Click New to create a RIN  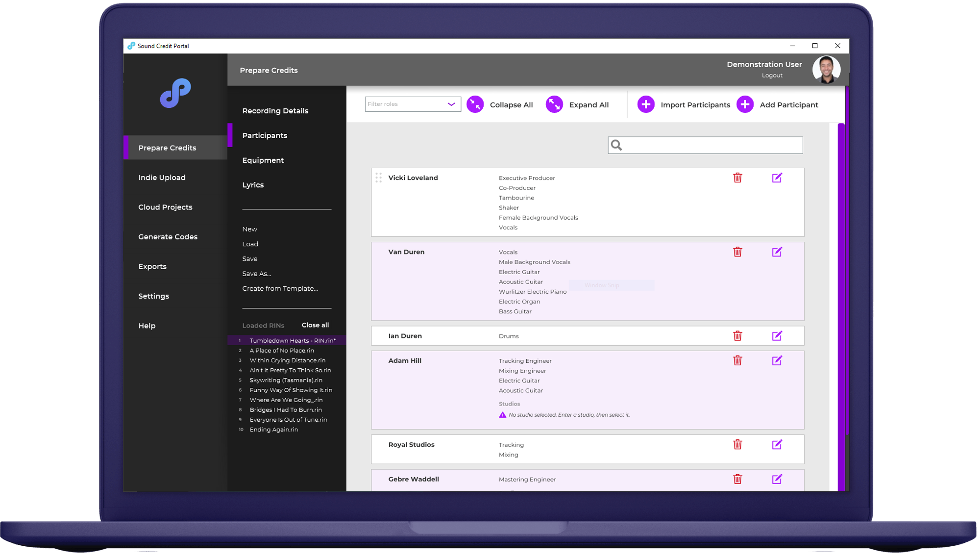pos(250,229)
